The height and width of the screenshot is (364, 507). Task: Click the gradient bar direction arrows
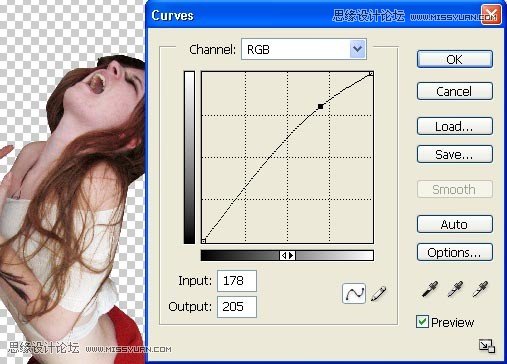point(287,255)
